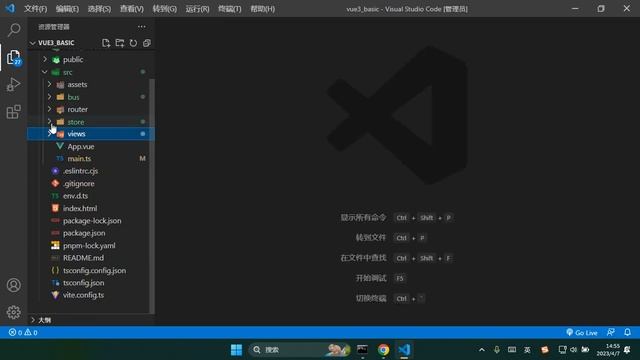The image size is (640, 360).
Task: Click the explorer vertical scrollbar
Action: tap(152, 196)
